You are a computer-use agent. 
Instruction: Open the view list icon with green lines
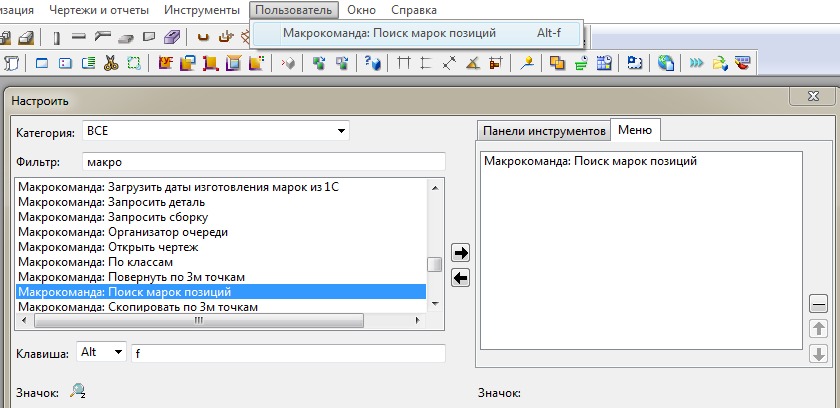(88, 63)
